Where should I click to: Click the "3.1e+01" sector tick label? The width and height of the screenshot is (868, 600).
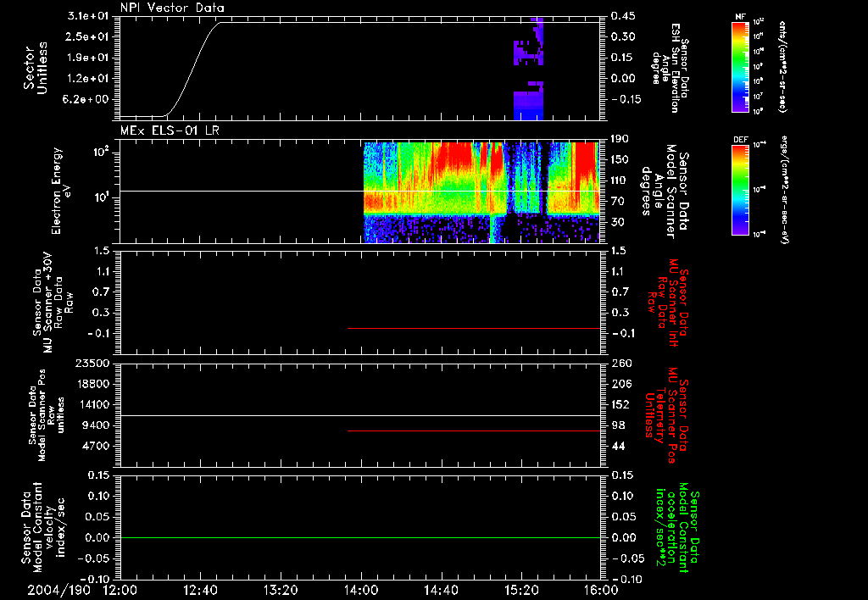88,16
